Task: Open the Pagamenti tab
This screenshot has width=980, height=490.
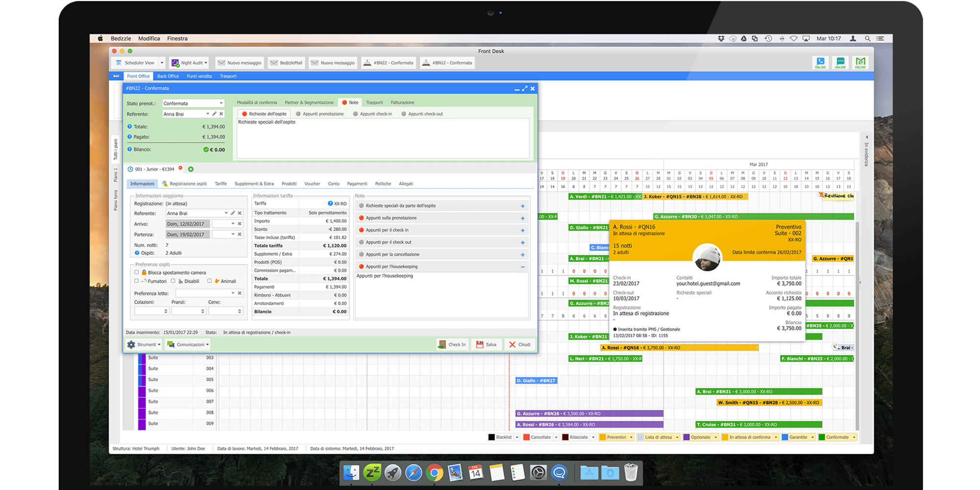Action: point(357,184)
